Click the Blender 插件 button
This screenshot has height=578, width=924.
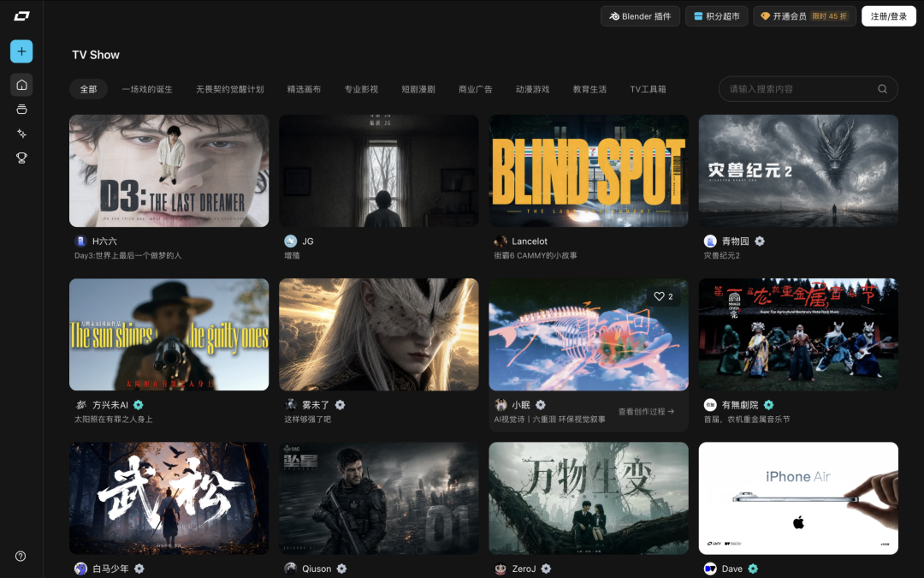point(640,16)
